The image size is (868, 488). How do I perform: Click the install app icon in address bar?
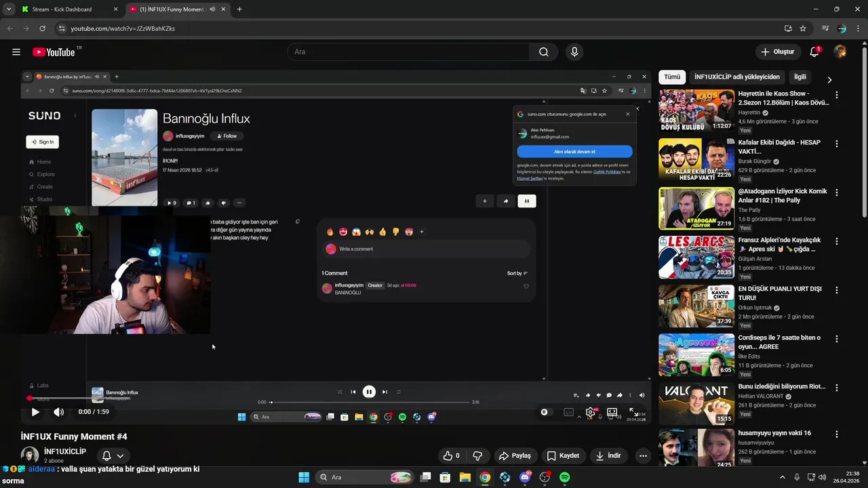tap(788, 28)
